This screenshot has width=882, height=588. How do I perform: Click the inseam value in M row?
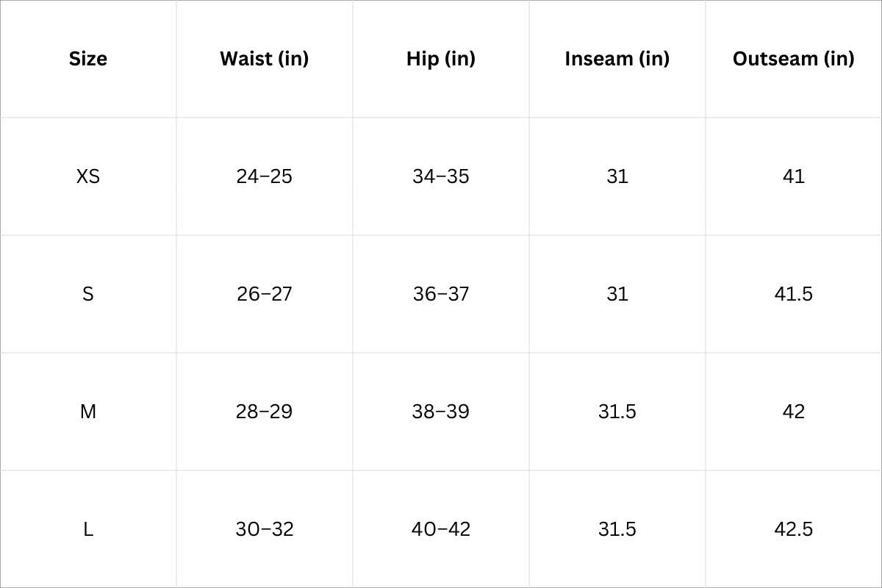pyautogui.click(x=617, y=412)
